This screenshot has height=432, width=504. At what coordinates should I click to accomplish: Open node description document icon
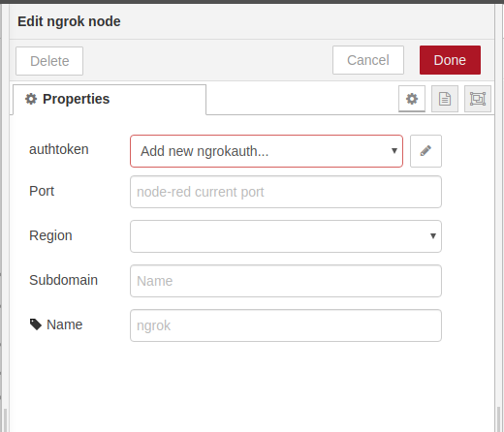click(445, 99)
